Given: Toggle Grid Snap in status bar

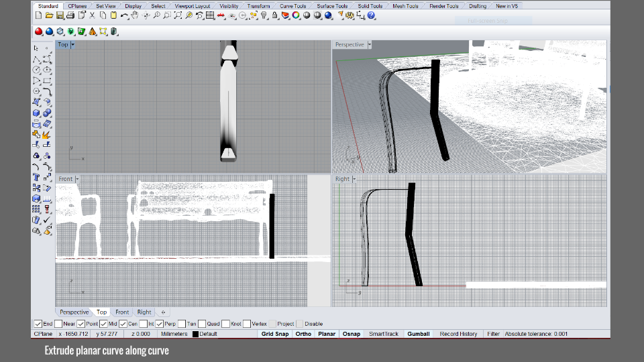Looking at the screenshot, I should coord(274,334).
